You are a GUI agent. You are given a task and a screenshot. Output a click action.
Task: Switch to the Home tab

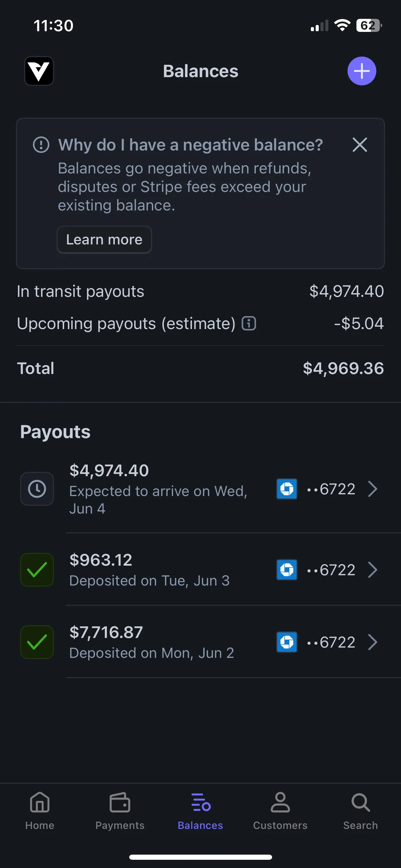pos(40,811)
